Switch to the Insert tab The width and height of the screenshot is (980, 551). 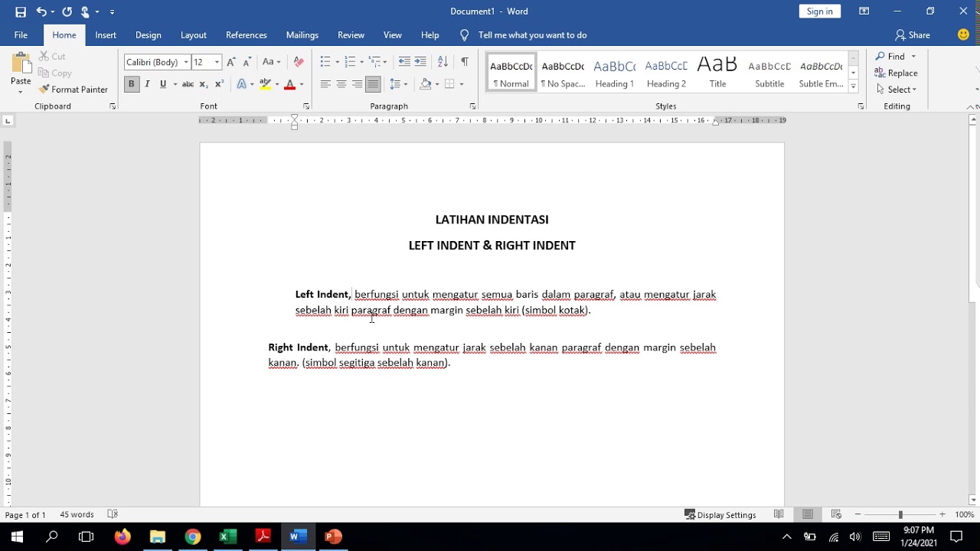pyautogui.click(x=106, y=35)
